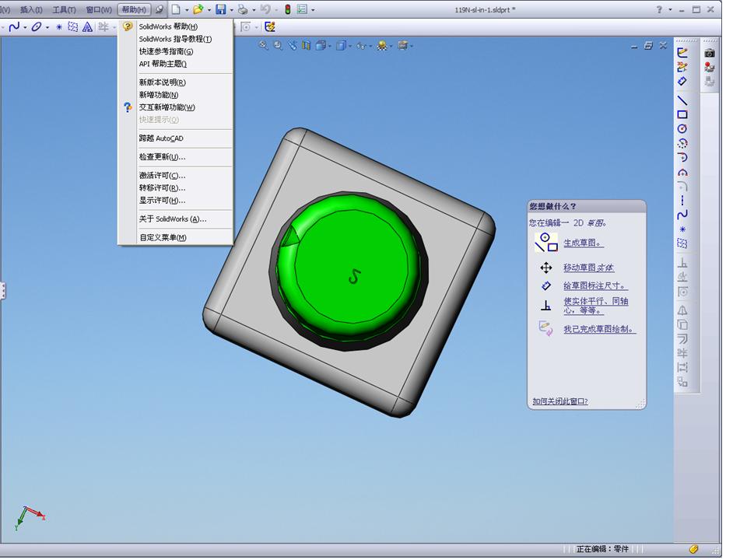Click the 移动草图实体 link
Screen dimensions: 747x560
point(588,268)
